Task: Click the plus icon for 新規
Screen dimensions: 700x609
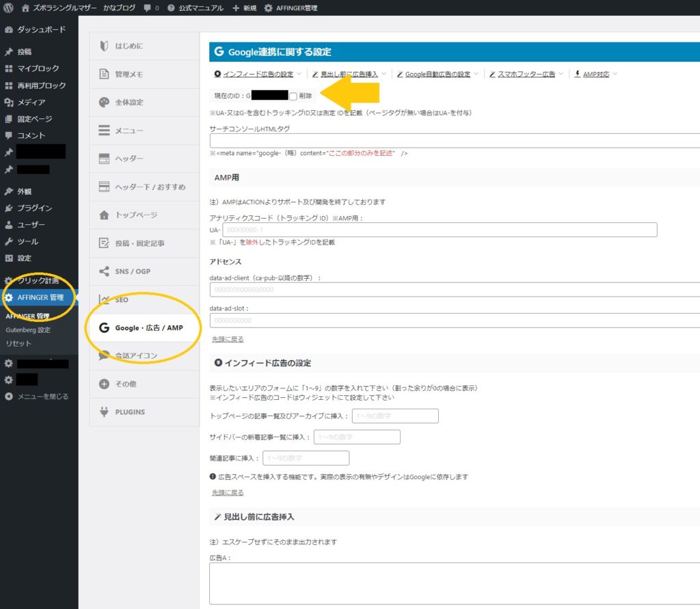Action: pyautogui.click(x=236, y=8)
